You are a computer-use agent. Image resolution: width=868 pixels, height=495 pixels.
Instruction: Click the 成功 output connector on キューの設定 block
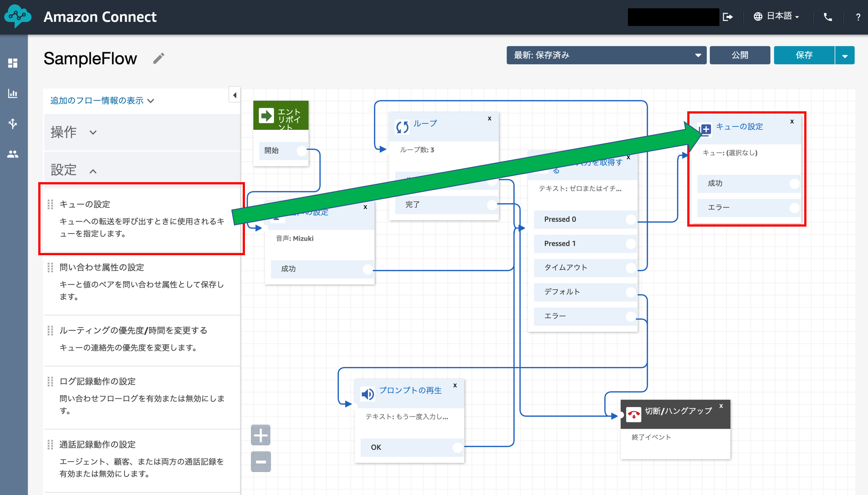tap(794, 183)
